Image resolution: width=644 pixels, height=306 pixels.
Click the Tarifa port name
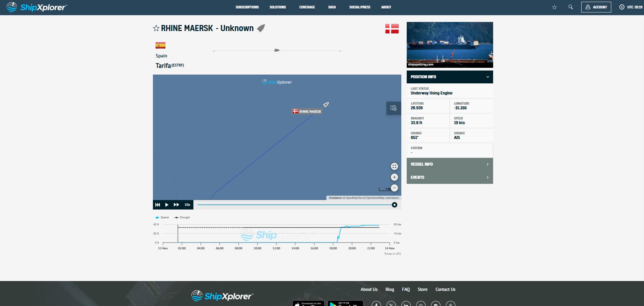tap(163, 65)
